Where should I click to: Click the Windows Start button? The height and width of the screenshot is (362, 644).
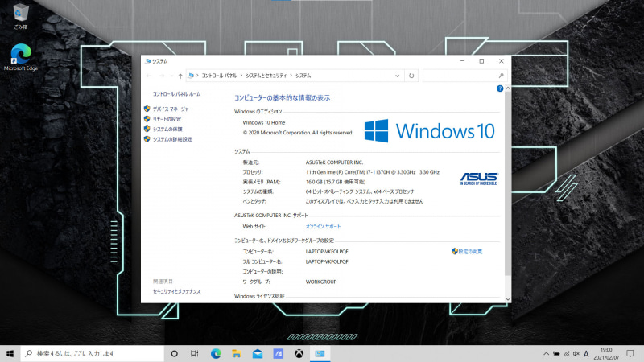(x=10, y=353)
